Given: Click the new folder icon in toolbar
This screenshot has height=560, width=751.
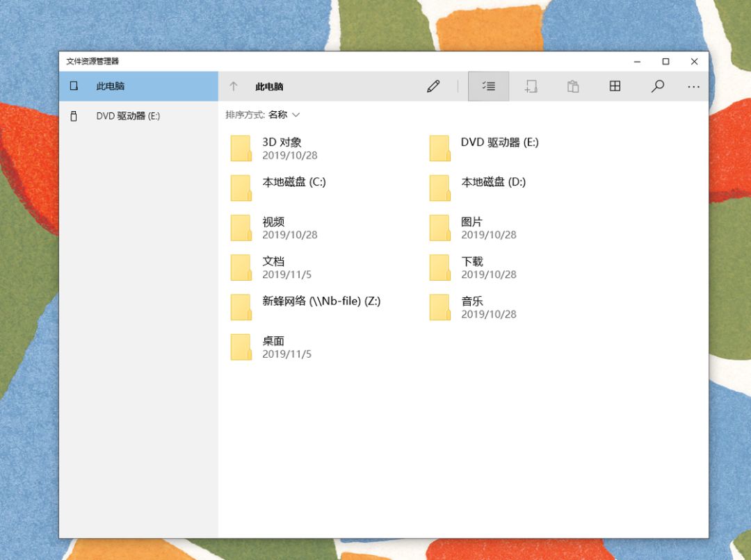Looking at the screenshot, I should point(531,86).
